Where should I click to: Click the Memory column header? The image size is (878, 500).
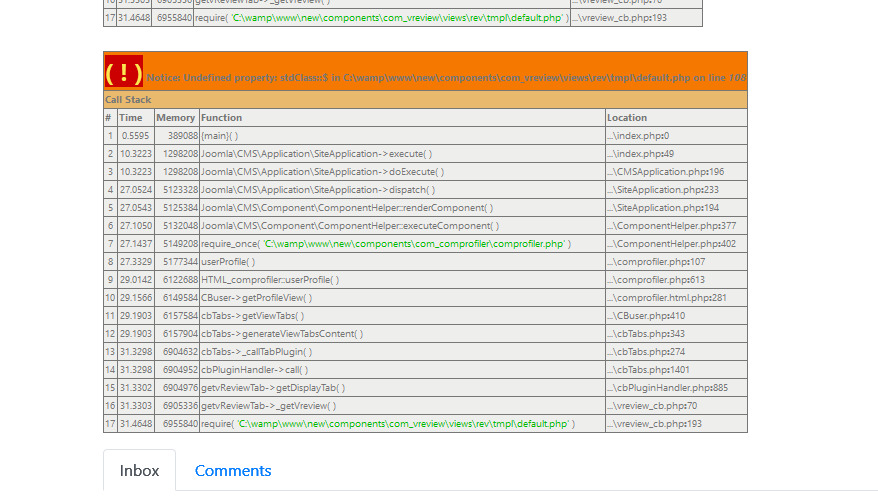pos(176,118)
